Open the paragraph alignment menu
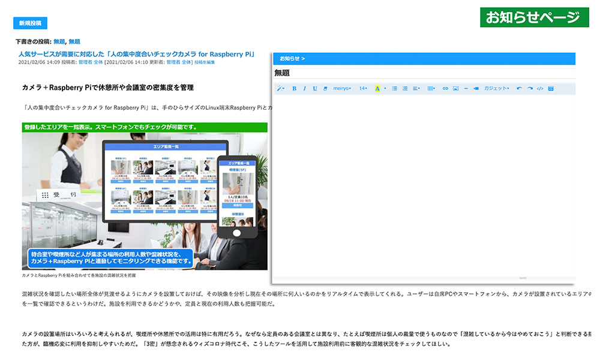This screenshot has width=600, height=364. coord(416,88)
